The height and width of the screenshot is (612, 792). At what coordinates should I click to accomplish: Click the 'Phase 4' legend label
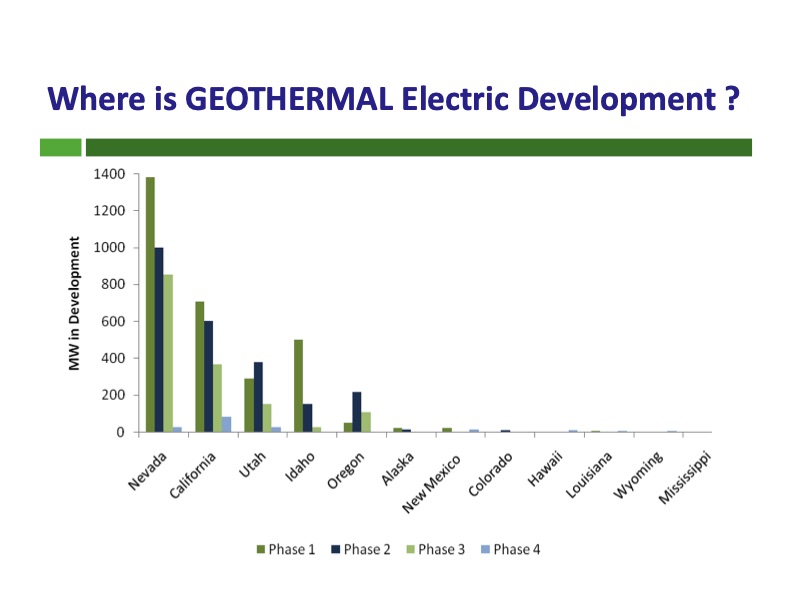[517, 549]
